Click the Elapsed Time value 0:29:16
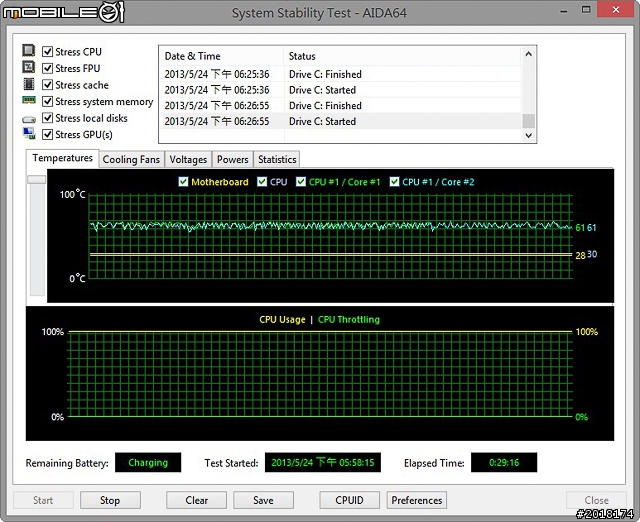The image size is (640, 522). (x=504, y=462)
